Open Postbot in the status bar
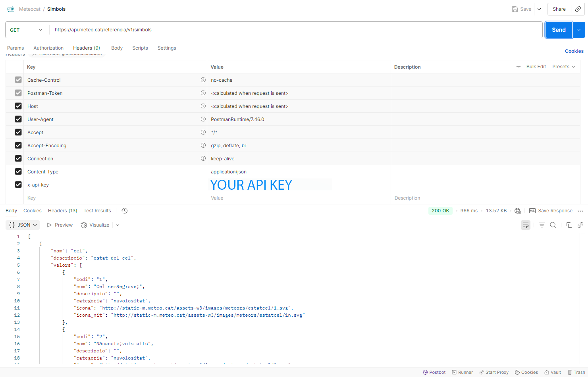 434,372
